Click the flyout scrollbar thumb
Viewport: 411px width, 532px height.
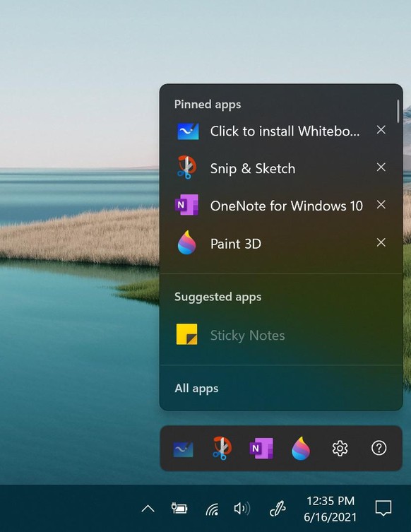(x=398, y=112)
